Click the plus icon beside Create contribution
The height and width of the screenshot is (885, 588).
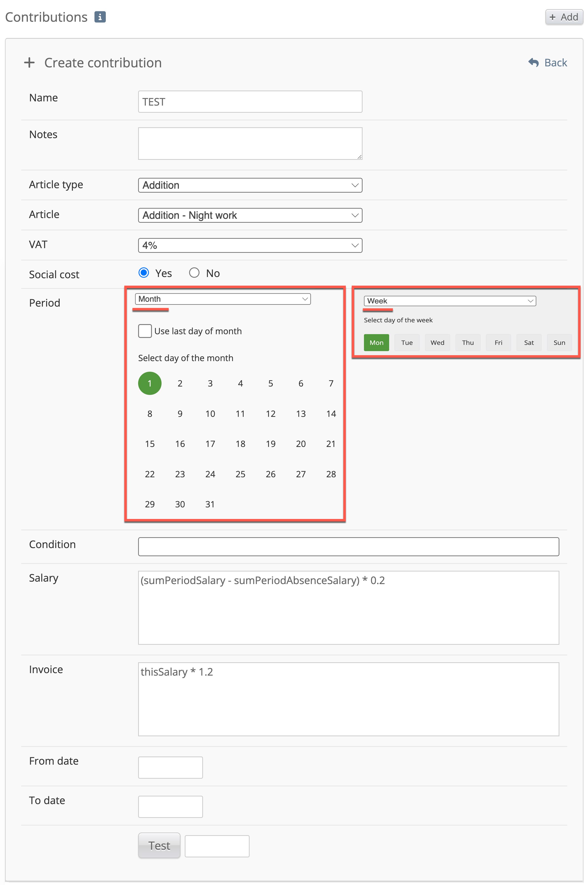[29, 63]
